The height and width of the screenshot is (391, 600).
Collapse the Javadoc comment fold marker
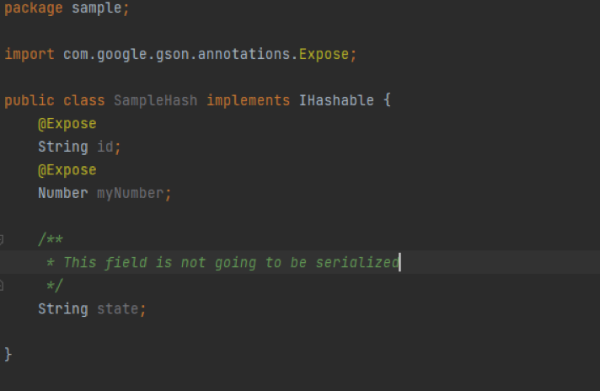[2, 240]
